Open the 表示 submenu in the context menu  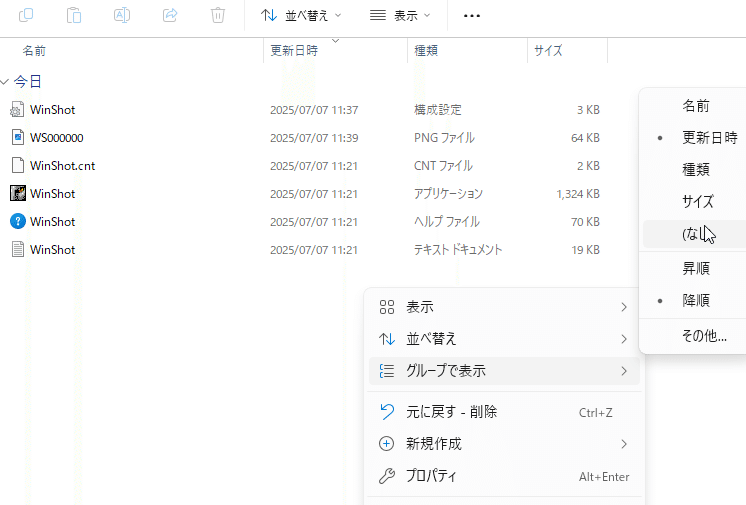tap(504, 307)
